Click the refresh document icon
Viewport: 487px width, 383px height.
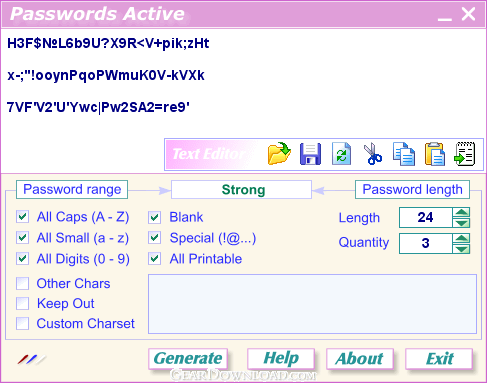click(341, 154)
